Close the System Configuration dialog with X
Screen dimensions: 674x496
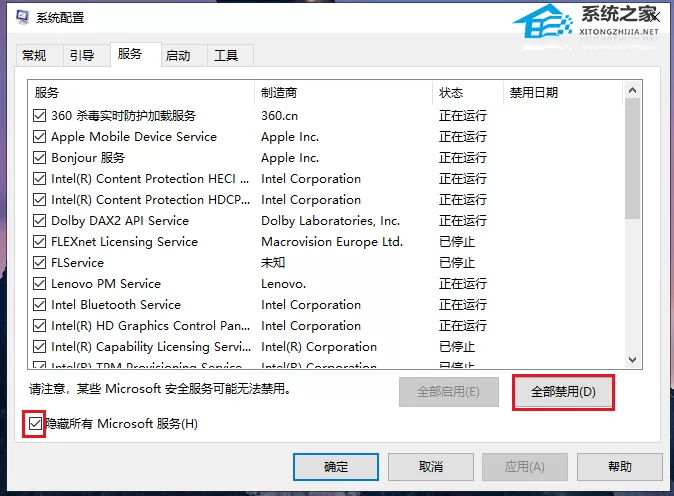[655, 17]
